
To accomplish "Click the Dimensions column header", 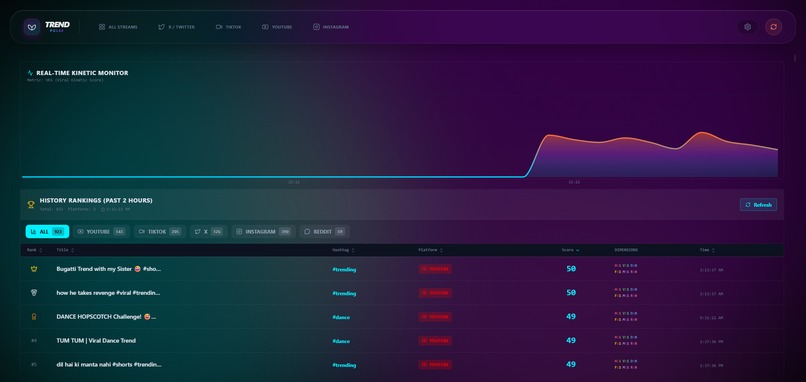I will [626, 250].
